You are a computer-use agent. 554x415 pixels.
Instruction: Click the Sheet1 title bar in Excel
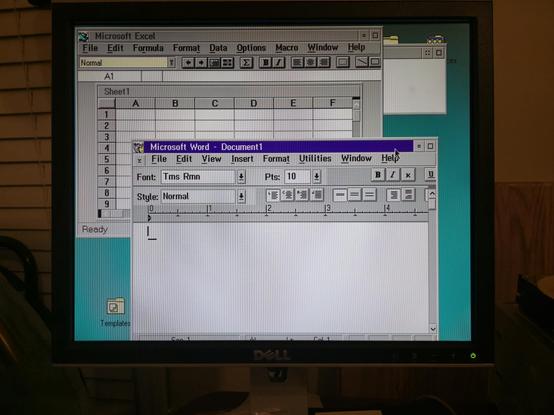(x=230, y=91)
